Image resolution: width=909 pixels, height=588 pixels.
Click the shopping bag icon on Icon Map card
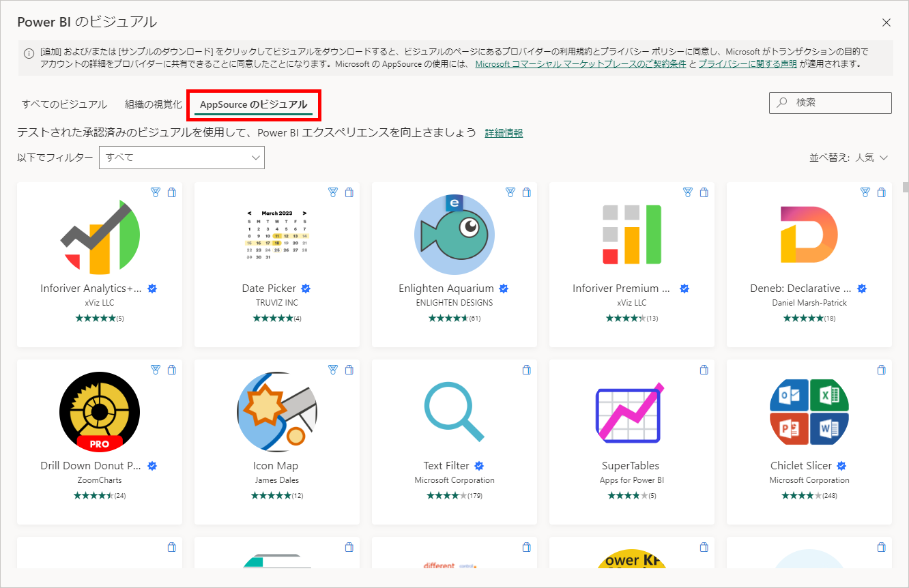pyautogui.click(x=349, y=370)
